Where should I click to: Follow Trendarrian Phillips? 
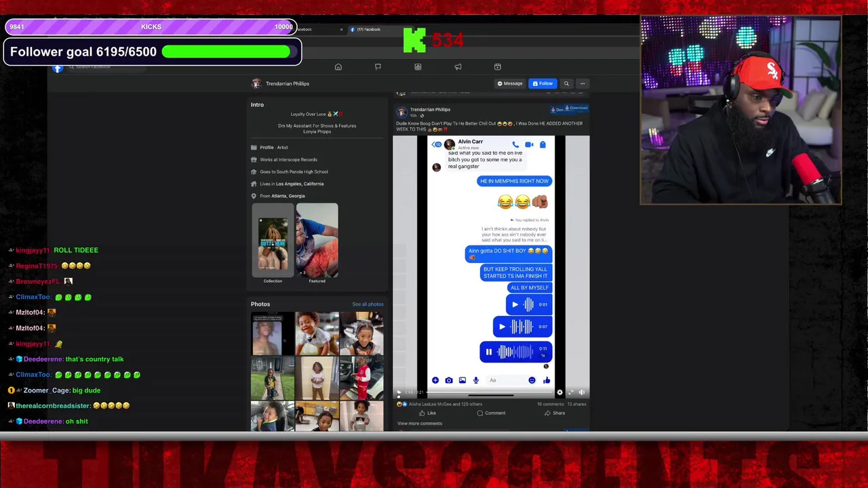pos(542,83)
